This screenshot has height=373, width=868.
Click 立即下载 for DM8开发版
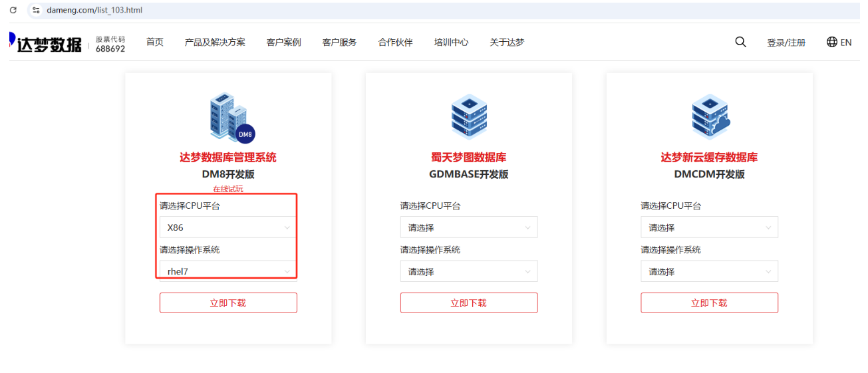[228, 303]
